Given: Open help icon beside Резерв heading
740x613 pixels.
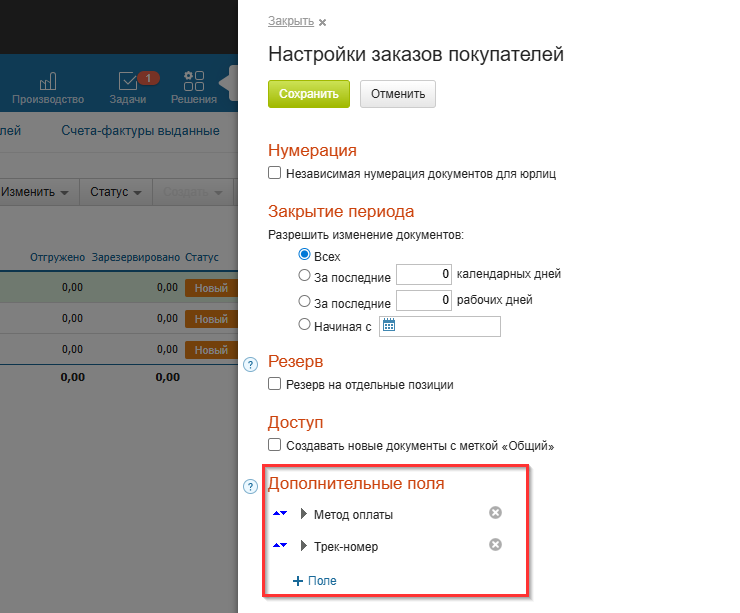Looking at the screenshot, I should (x=251, y=364).
